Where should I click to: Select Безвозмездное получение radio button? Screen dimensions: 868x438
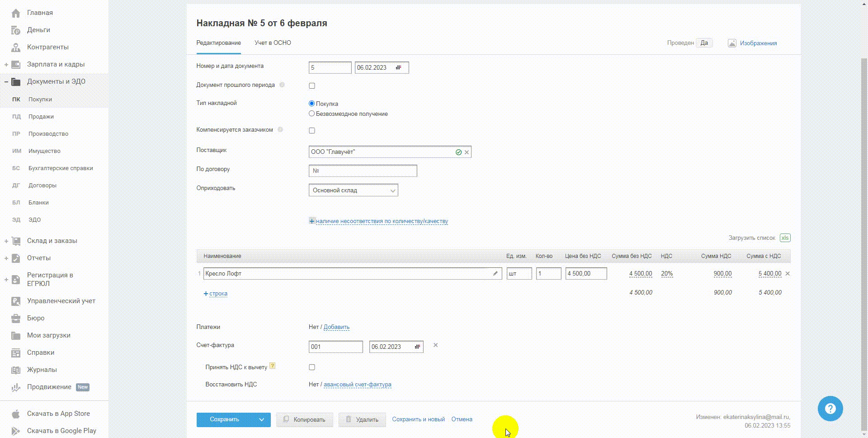311,114
